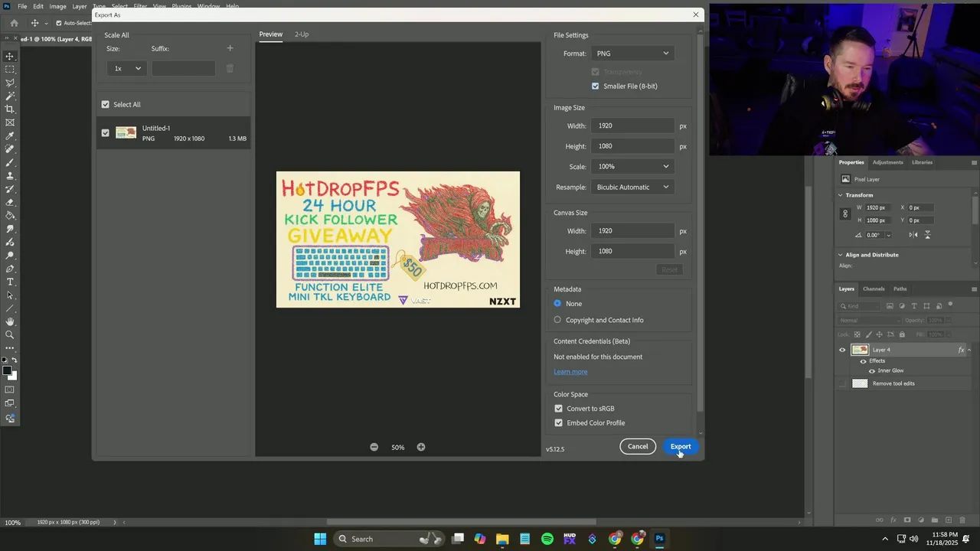Screen dimensions: 980x551
Task: Delete the 1x scale with the trash icon
Action: point(230,68)
